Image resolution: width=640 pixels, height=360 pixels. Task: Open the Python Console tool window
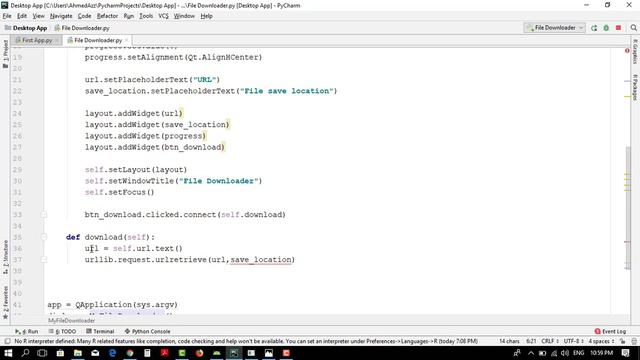[147, 331]
